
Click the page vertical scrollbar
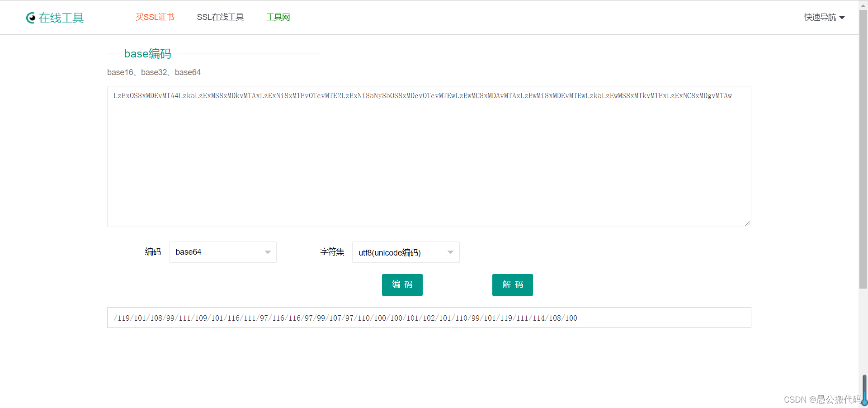[863, 149]
